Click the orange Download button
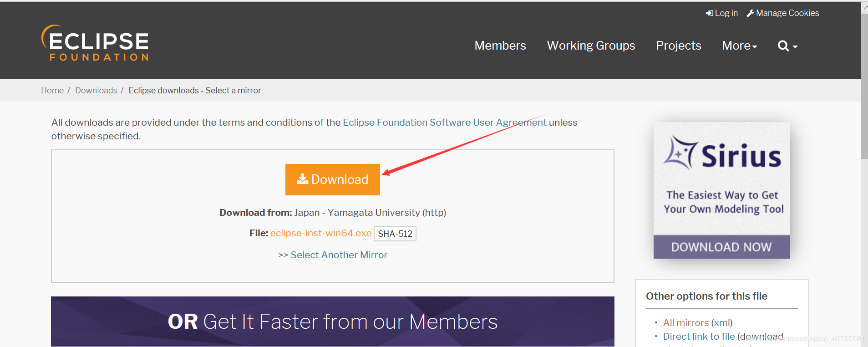Viewport: 868px width, 347px height. [333, 179]
